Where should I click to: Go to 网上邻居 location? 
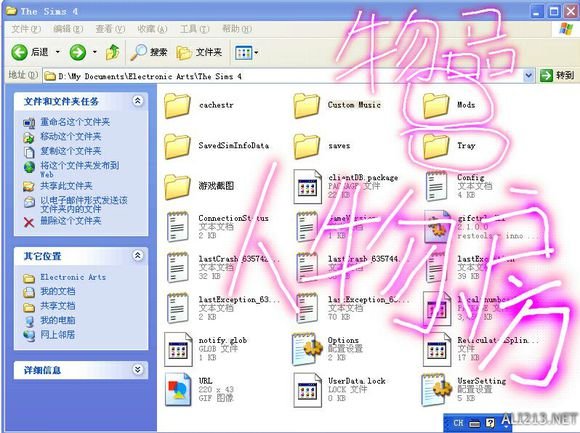click(x=58, y=335)
